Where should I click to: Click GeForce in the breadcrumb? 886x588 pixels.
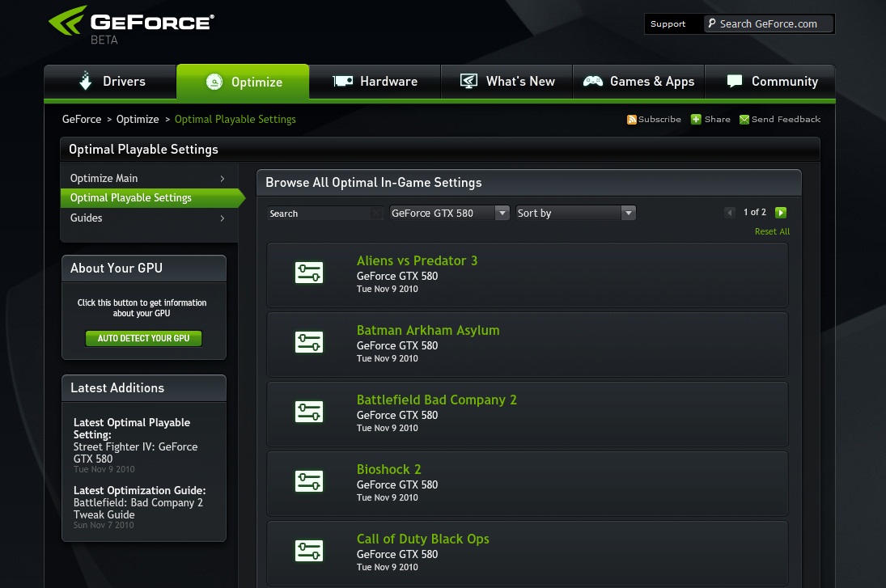click(82, 119)
